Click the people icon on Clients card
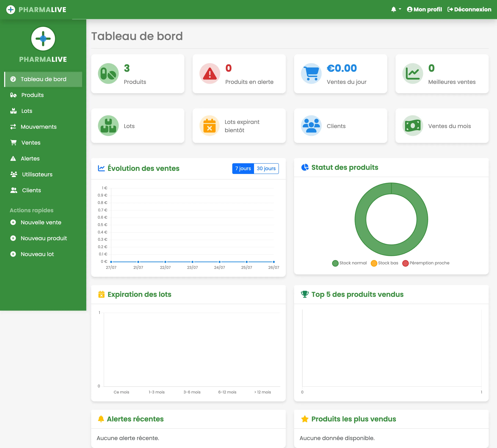This screenshot has height=448, width=497. (x=311, y=126)
